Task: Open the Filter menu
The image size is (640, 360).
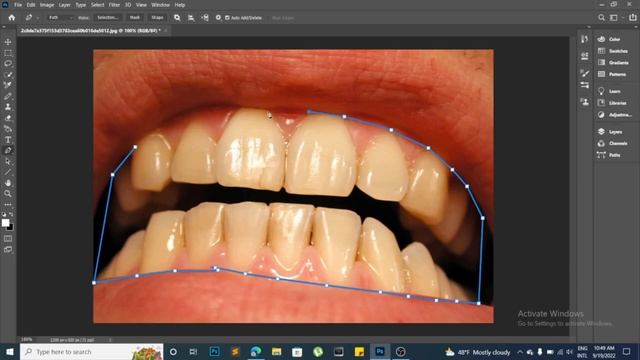Action: pyautogui.click(x=114, y=5)
